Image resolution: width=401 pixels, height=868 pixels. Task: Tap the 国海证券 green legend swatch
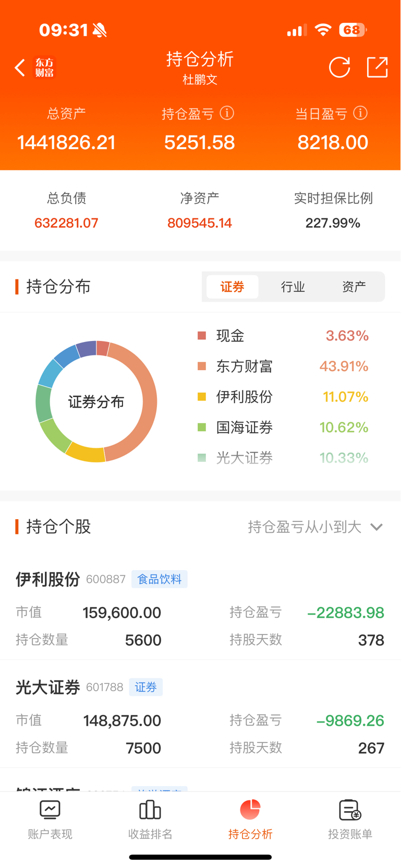pyautogui.click(x=202, y=427)
